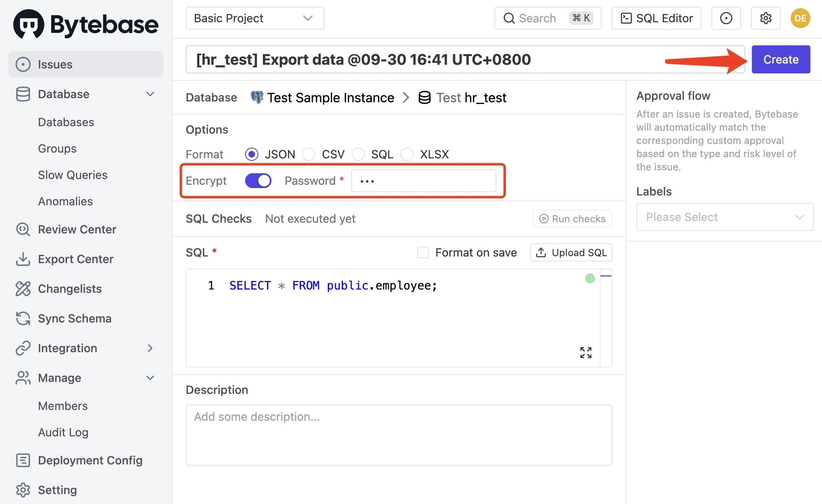This screenshot has width=822, height=504.
Task: Select the CSV format radio button
Action: point(309,154)
